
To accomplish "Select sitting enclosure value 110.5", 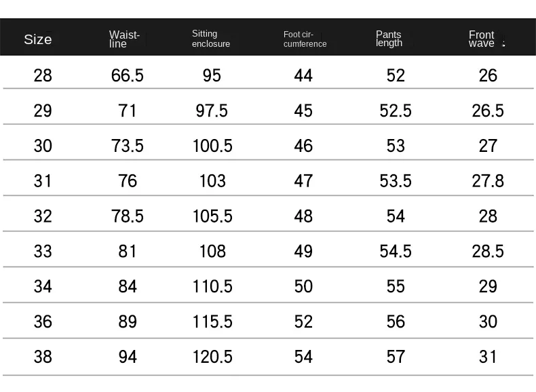I will pos(212,286).
